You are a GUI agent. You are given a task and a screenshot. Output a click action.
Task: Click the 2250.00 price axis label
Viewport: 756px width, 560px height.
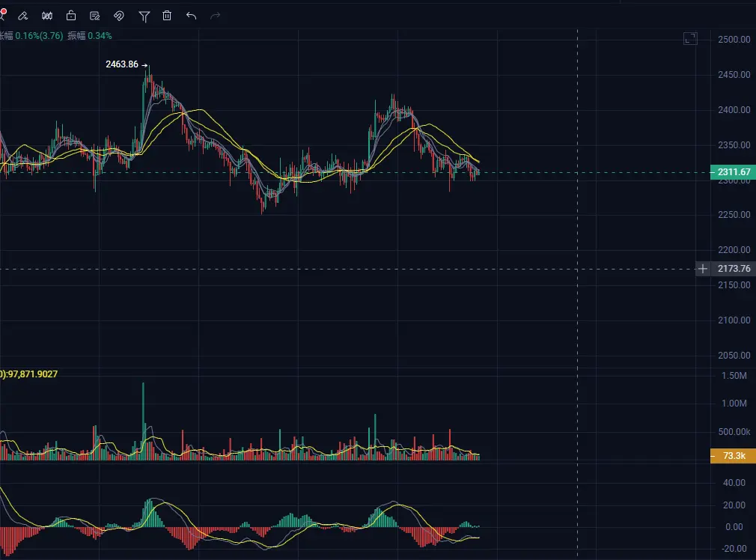pyautogui.click(x=734, y=215)
